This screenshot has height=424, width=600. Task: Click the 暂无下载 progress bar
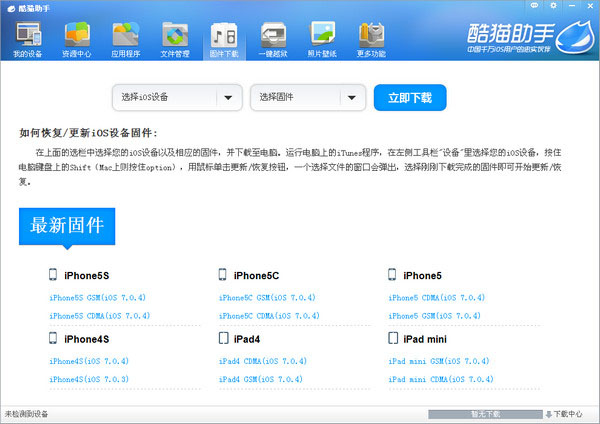coord(485,414)
